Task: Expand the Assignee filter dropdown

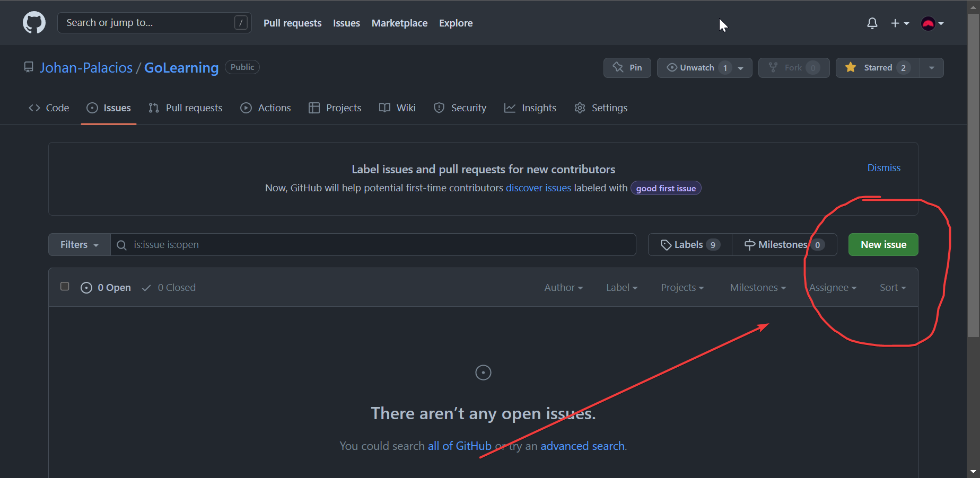Action: (833, 288)
